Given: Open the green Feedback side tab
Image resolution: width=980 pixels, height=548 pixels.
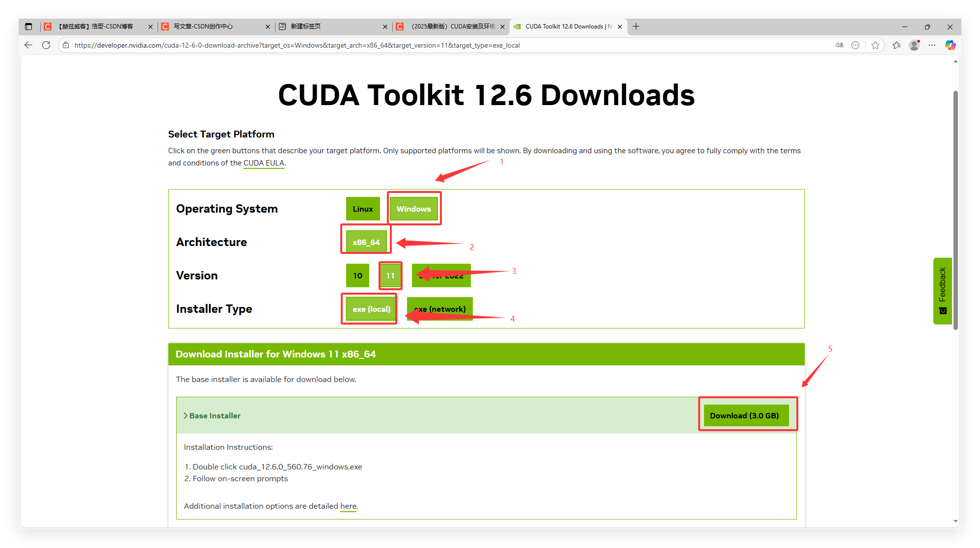Looking at the screenshot, I should 942,291.
